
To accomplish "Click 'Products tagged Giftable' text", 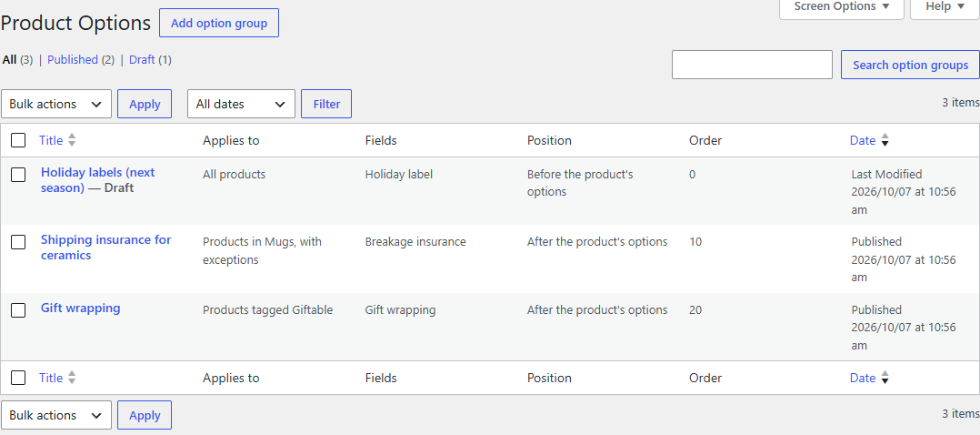I will click(x=267, y=309).
